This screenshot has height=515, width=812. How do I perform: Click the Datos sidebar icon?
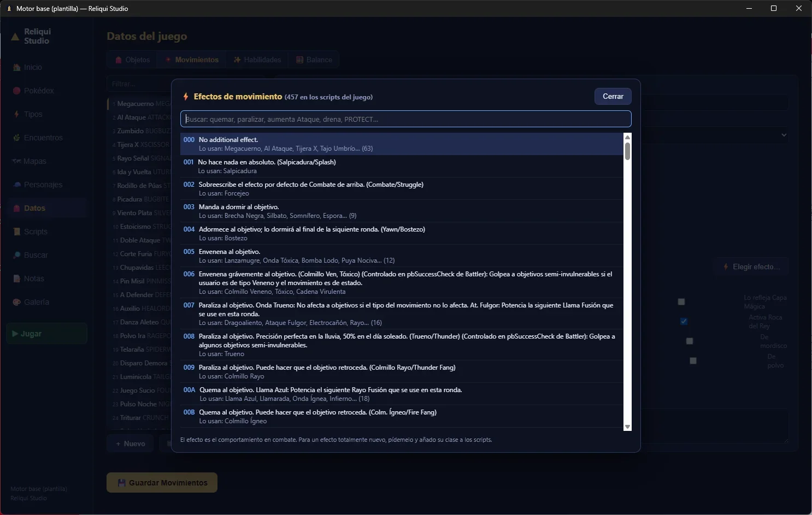point(16,208)
